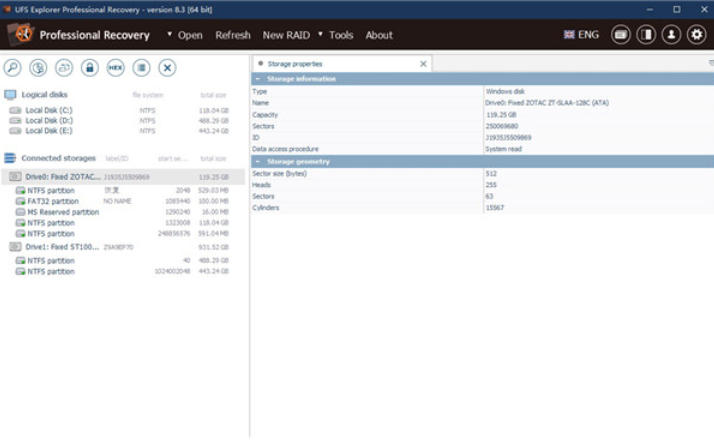The width and height of the screenshot is (714, 447).
Task: Open the HEX viewer icon
Action: click(116, 67)
